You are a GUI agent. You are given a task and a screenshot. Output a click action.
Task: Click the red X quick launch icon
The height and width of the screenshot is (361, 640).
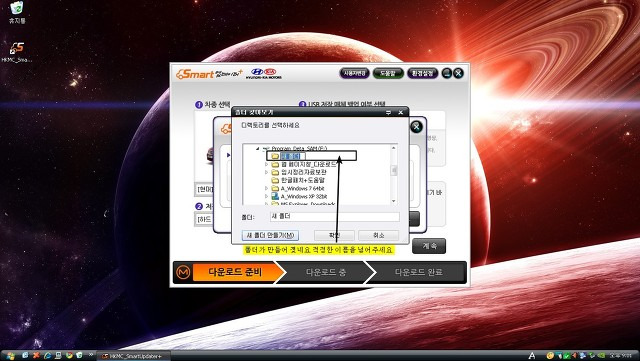coord(36,355)
